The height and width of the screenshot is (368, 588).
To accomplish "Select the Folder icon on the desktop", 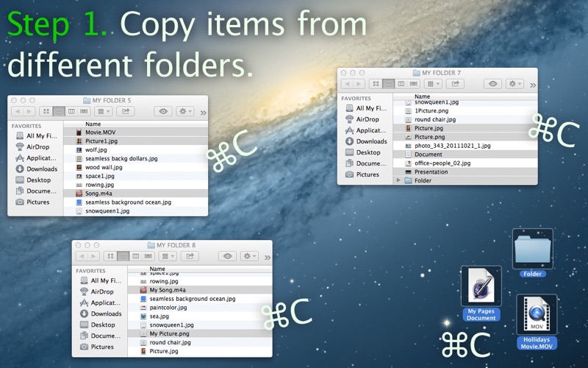I will pos(532,252).
